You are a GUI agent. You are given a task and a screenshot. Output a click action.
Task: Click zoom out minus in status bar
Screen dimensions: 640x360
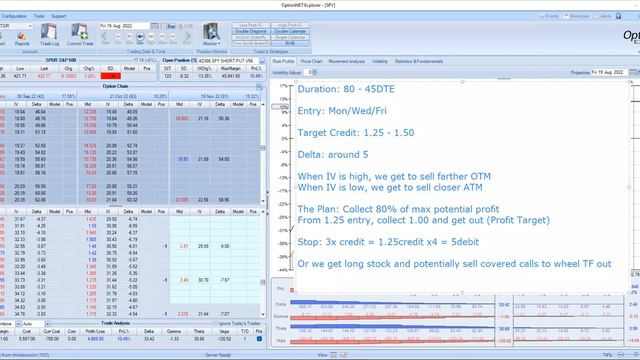(620, 355)
